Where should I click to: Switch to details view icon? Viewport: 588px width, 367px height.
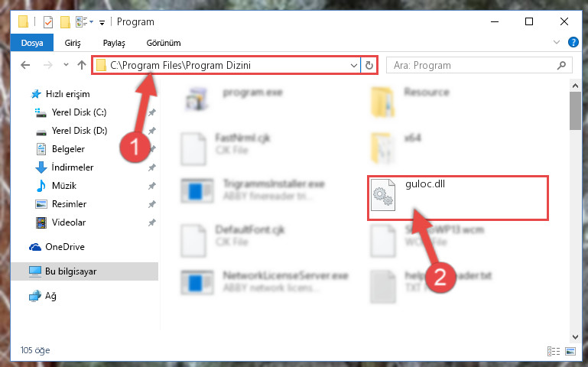(554, 351)
